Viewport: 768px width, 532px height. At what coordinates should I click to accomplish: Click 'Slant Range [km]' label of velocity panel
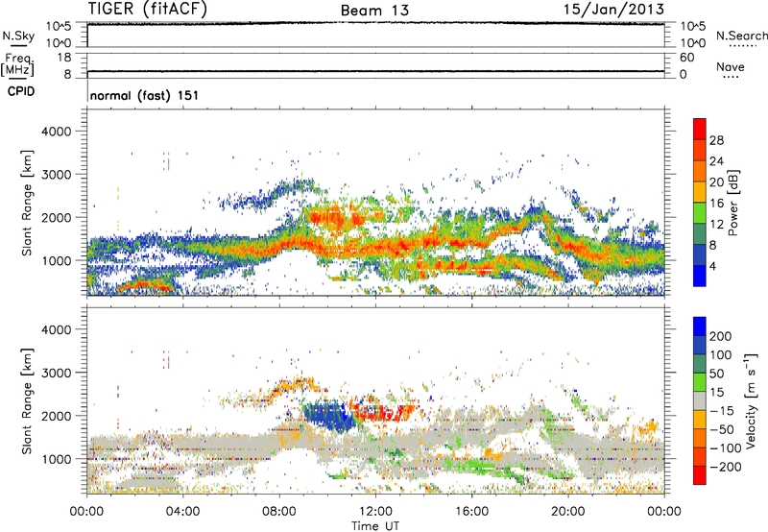point(27,400)
